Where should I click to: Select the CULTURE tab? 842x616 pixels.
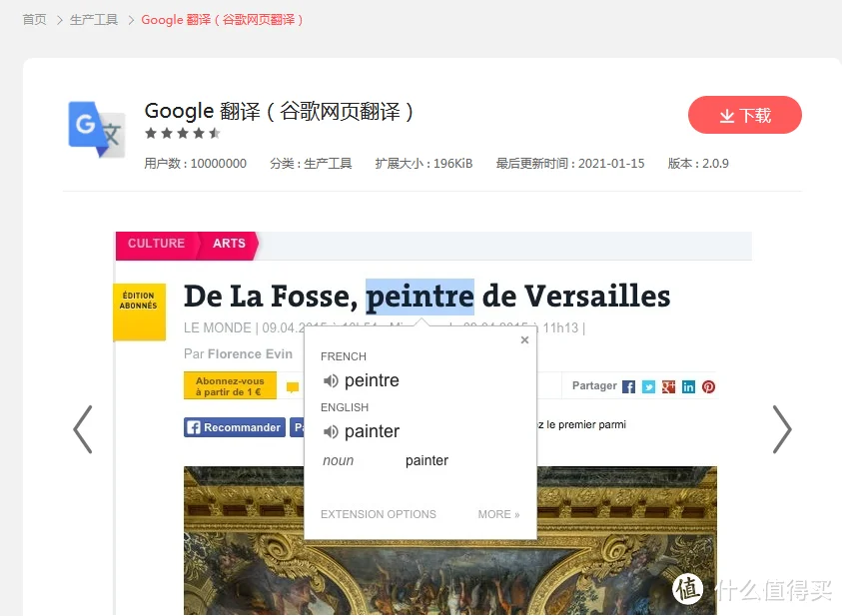[156, 243]
